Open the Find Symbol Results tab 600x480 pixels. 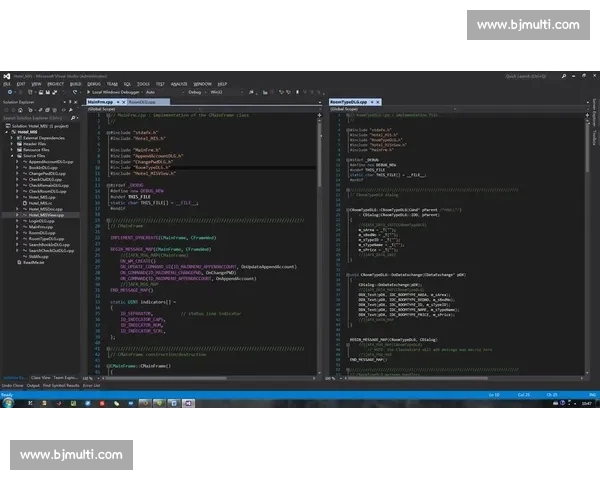click(x=61, y=386)
